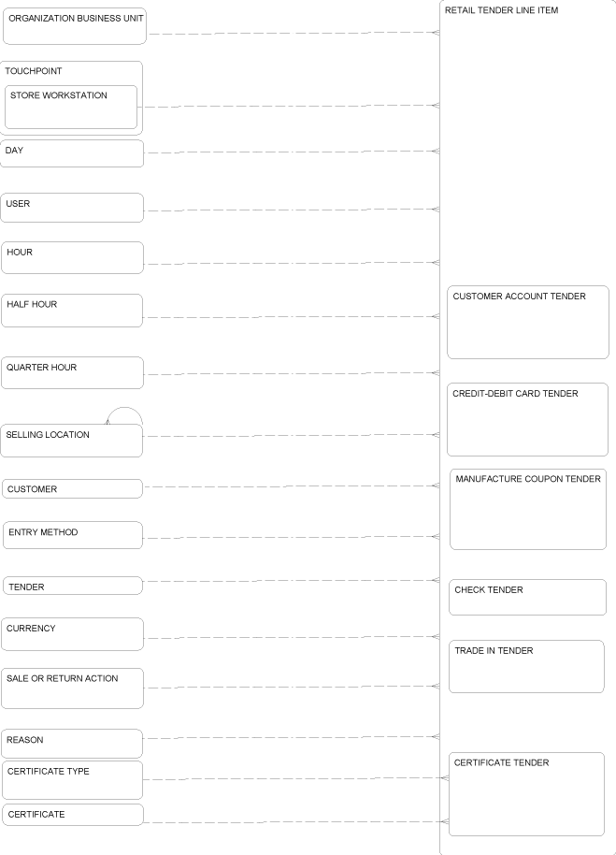Select the TRADE IN TENDER box
The height and width of the screenshot is (855, 616).
526,667
